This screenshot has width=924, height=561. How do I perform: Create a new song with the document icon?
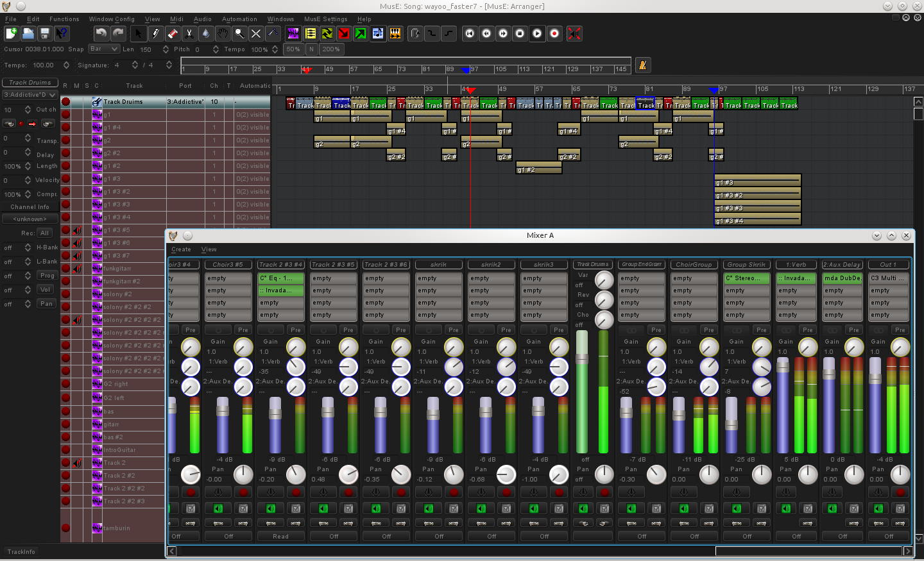click(x=11, y=33)
